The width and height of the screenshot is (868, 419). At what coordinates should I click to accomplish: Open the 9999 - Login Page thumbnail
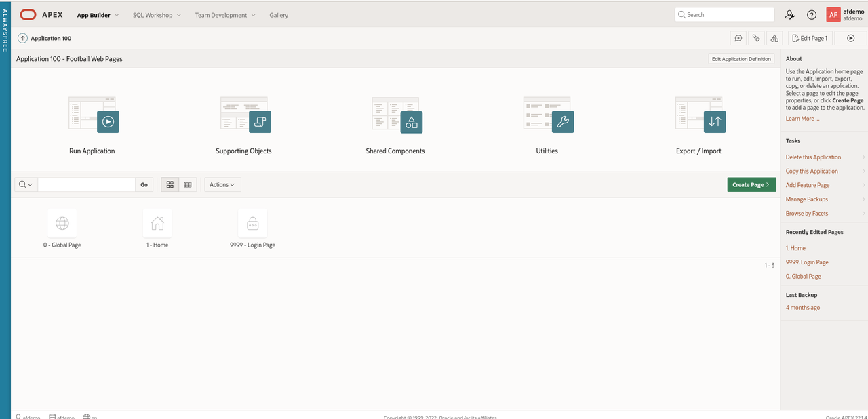click(252, 223)
